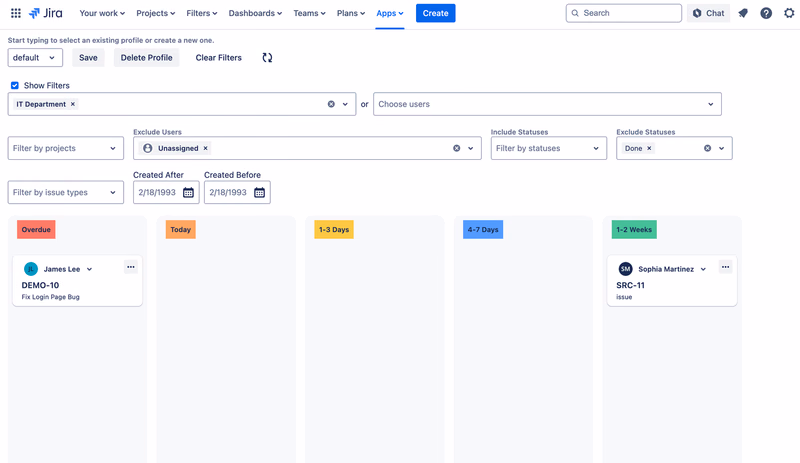Open the Filter by statuses dropdown
The width and height of the screenshot is (800, 463).
pyautogui.click(x=548, y=148)
